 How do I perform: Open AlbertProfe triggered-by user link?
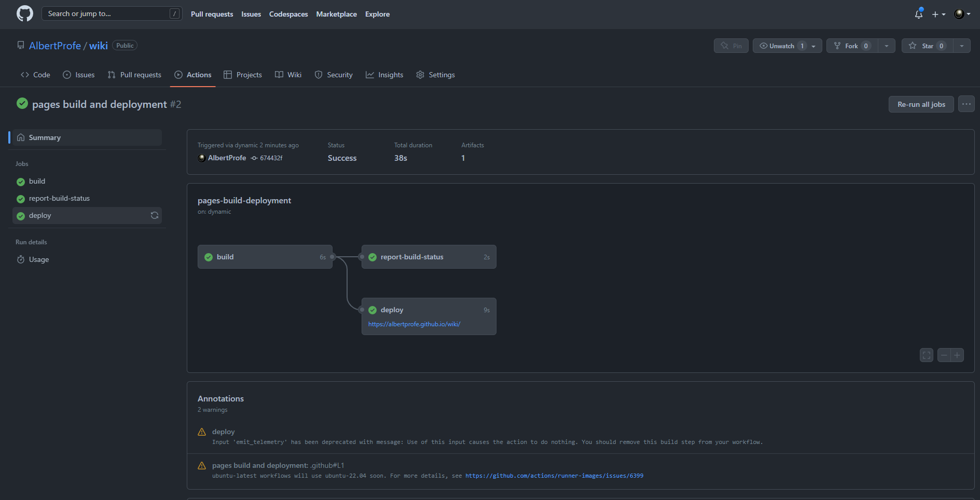tap(227, 158)
